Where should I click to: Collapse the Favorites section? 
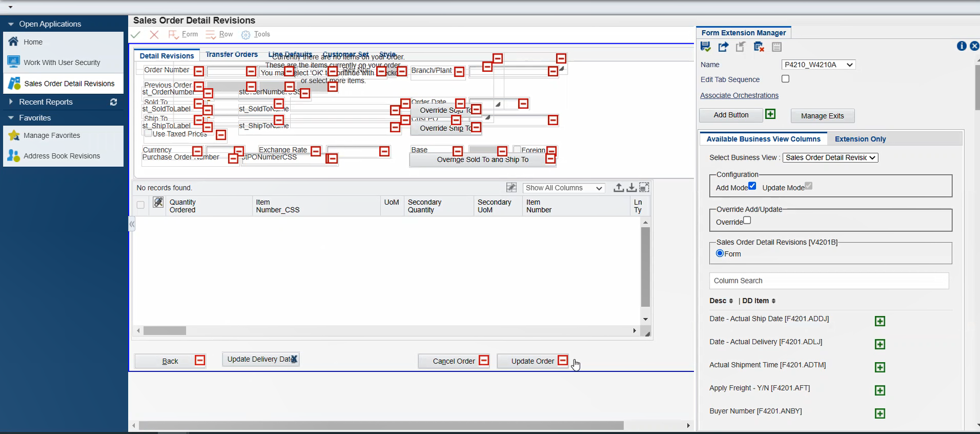tap(11, 118)
